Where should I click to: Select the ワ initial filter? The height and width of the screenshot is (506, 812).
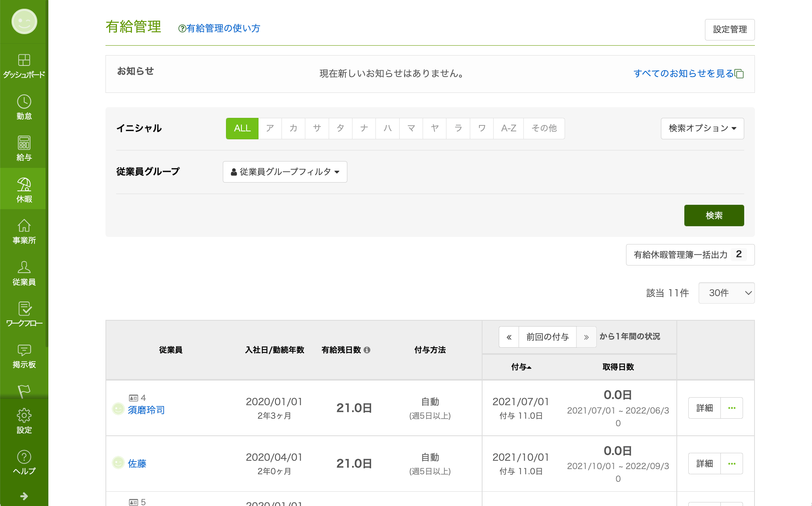(482, 128)
